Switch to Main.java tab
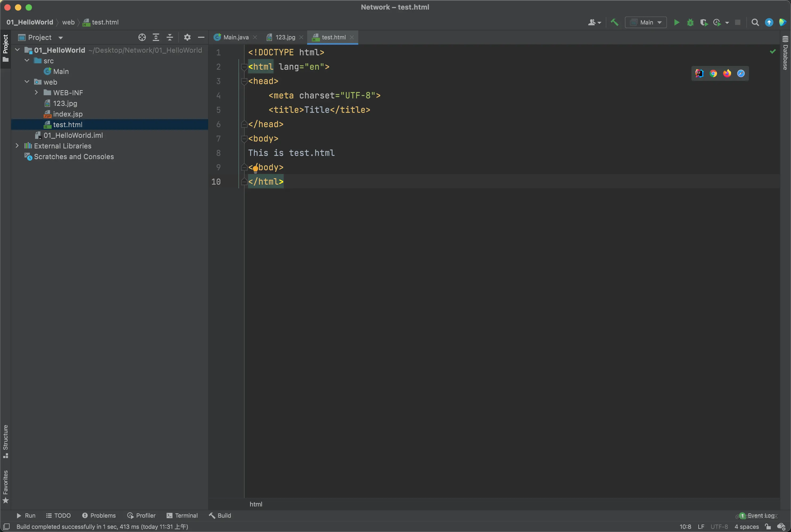Image resolution: width=791 pixels, height=532 pixels. point(236,37)
